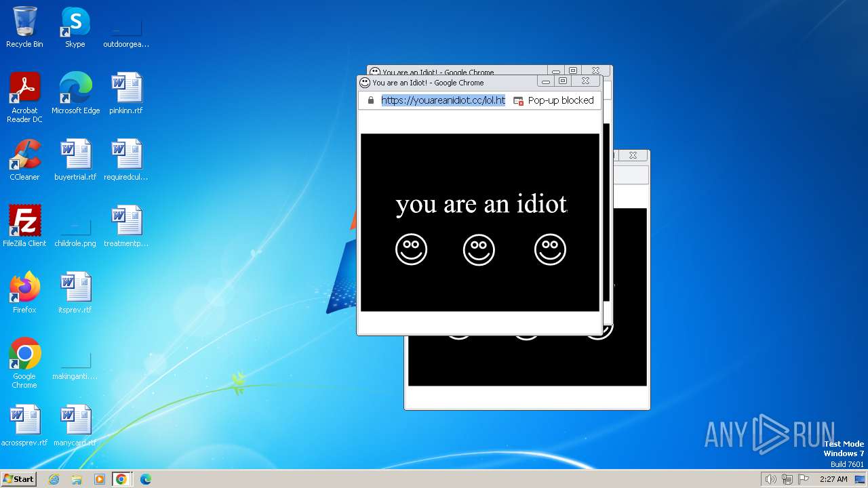Close the lower-right background Chrome window
This screenshot has width=868, height=488.
point(633,155)
